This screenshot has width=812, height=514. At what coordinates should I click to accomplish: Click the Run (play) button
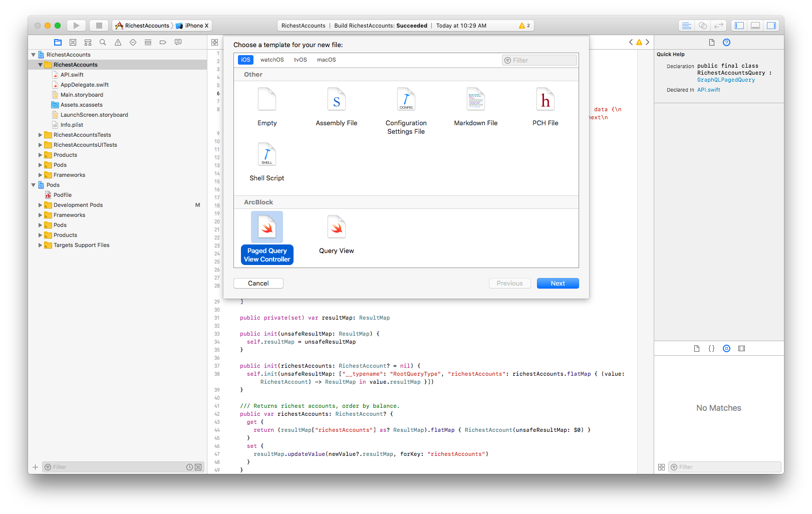76,26
